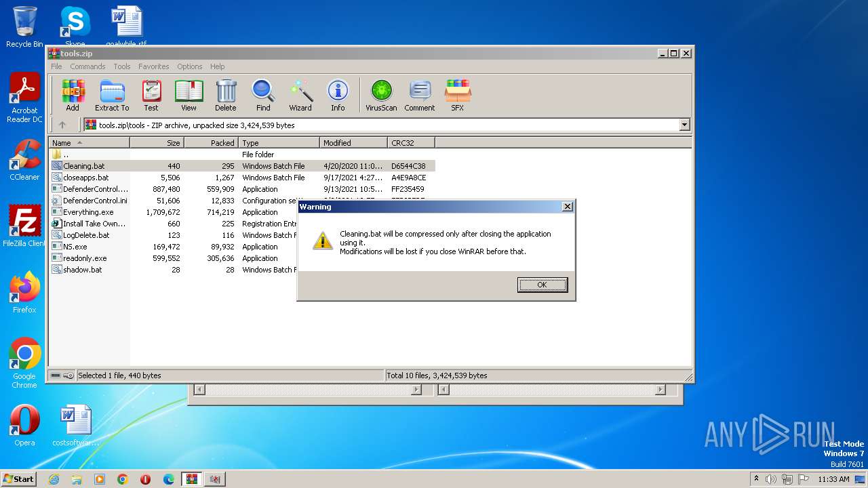868x488 pixels.
Task: Open FileZilla Client desktop icon
Action: [24, 226]
